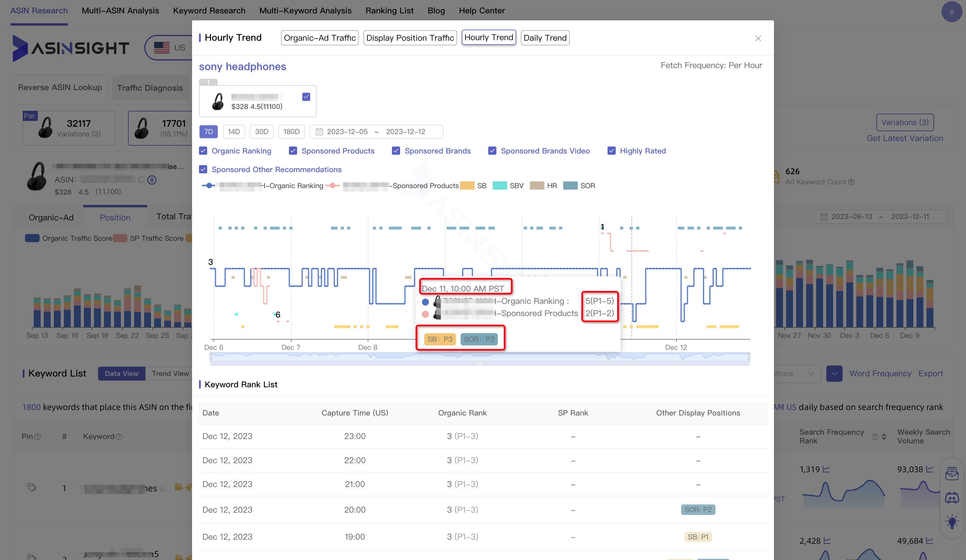Click the Search Frequency Rank help icon

tap(875, 437)
